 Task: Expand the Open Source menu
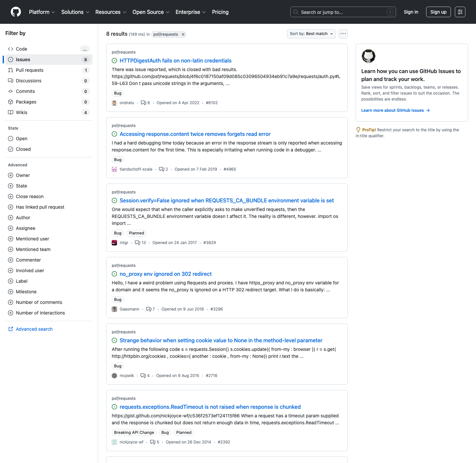point(151,12)
